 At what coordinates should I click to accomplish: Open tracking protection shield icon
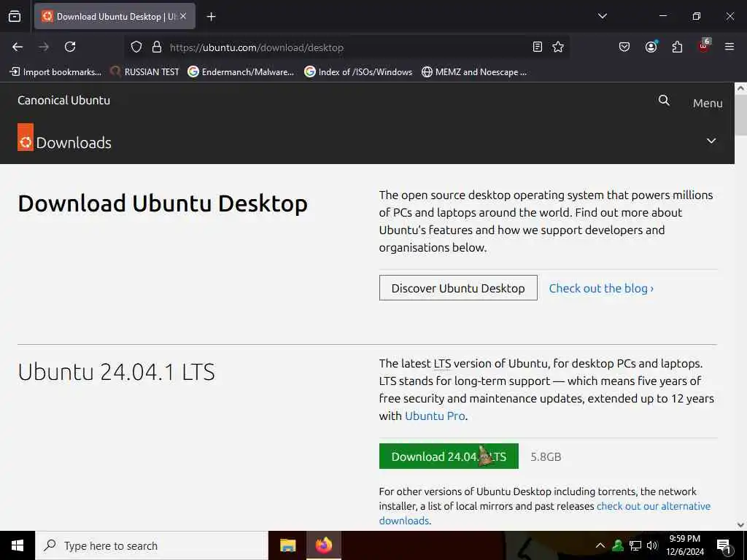136,47
